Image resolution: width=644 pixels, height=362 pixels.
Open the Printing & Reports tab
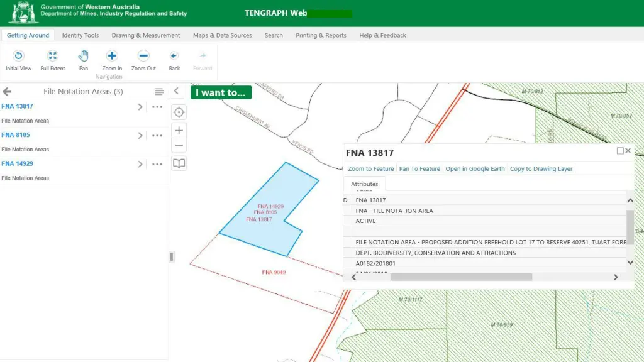point(321,35)
